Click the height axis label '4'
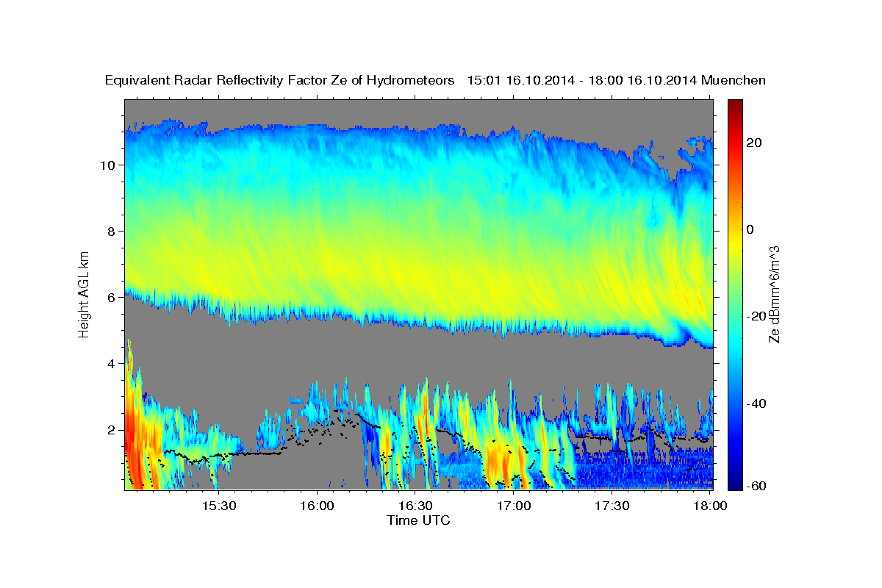Viewport: 882px width, 588px height. 112,363
